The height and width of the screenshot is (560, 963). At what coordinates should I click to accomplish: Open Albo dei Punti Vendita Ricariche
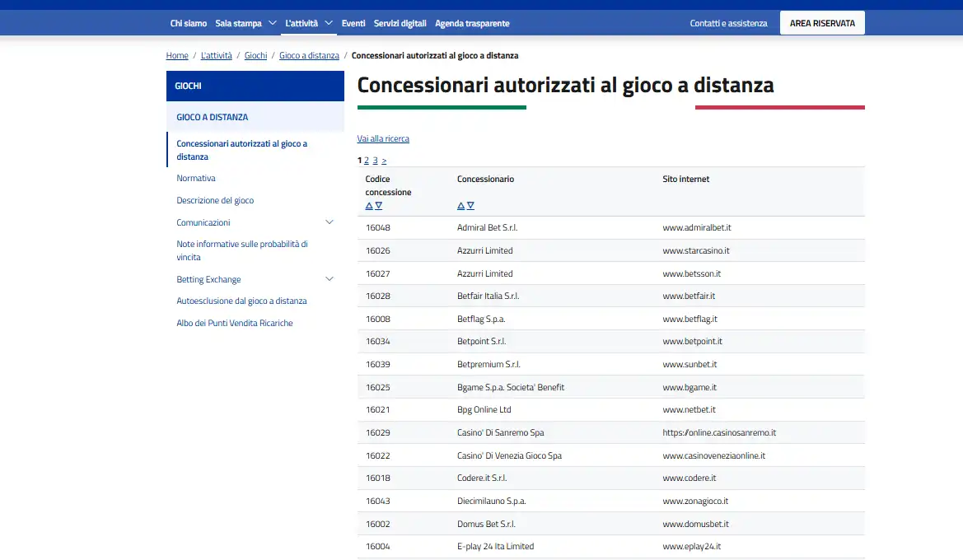(235, 323)
